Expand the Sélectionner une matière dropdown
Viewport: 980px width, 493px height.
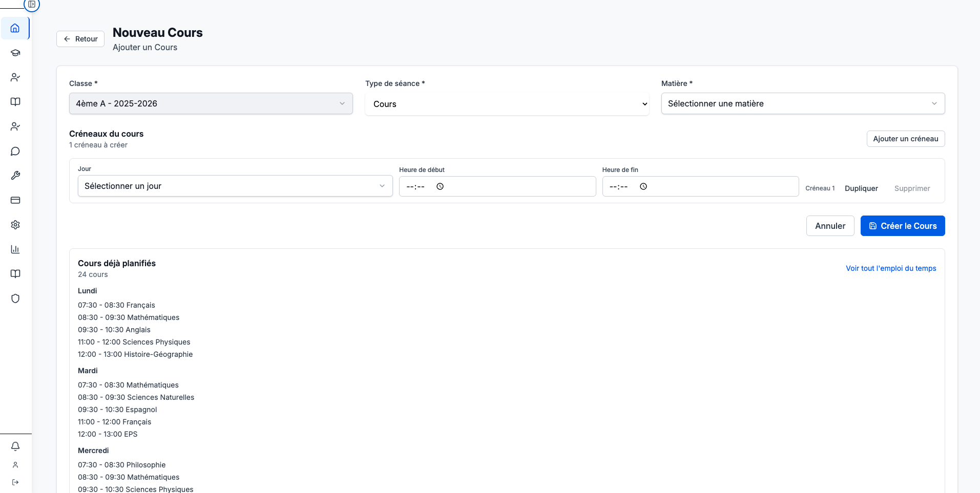[803, 103]
